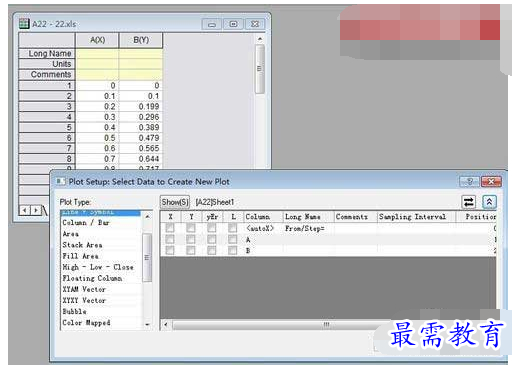Click the Comments row label in worksheet
The width and height of the screenshot is (512, 366).
[x=47, y=74]
